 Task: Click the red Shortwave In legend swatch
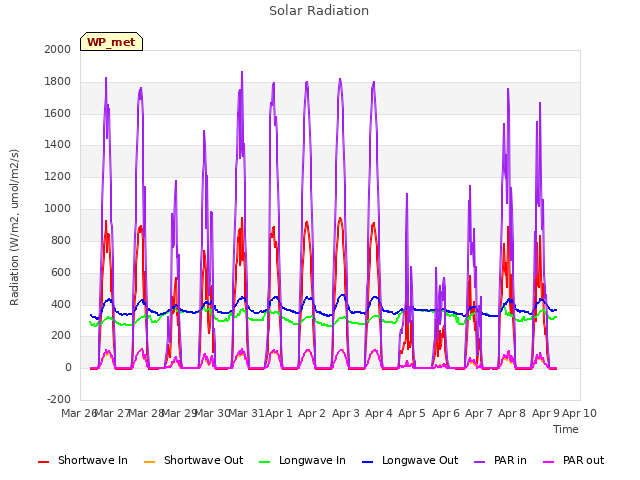tap(43, 462)
